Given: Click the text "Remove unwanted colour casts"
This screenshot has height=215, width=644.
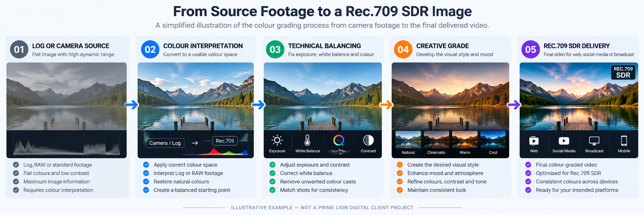Looking at the screenshot, I should pos(318,181).
